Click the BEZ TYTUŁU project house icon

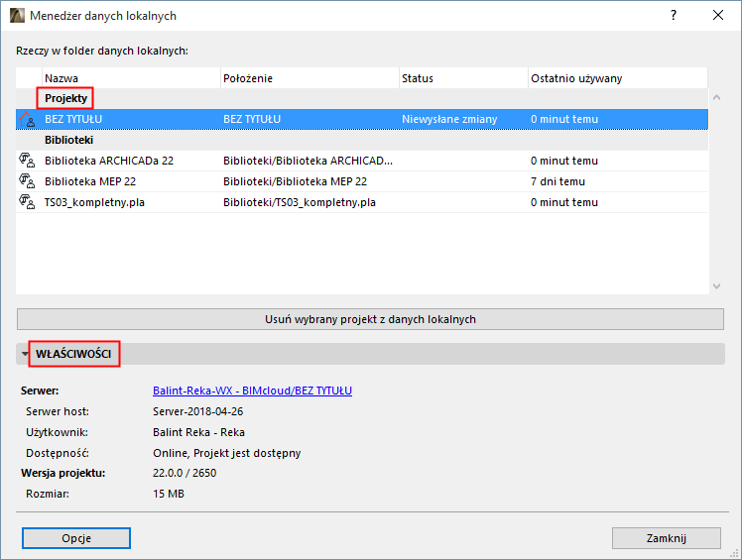[27, 119]
